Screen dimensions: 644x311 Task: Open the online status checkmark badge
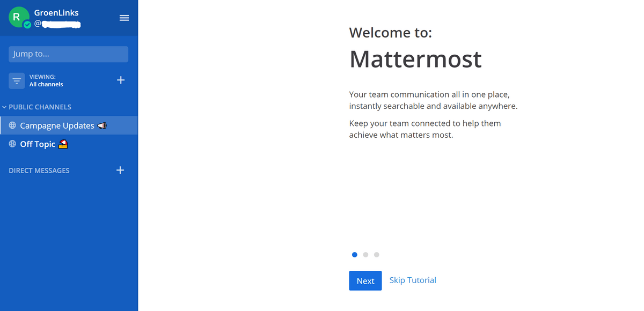[x=27, y=24]
